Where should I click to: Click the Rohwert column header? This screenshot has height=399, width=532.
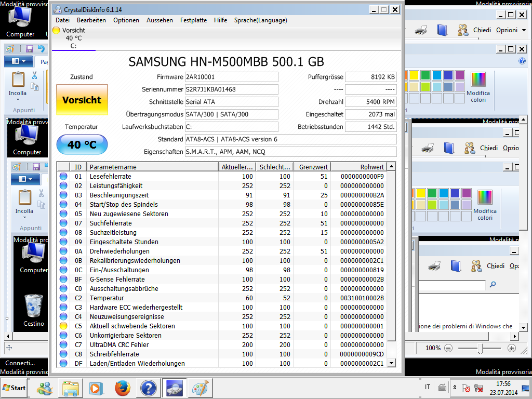coord(358,167)
